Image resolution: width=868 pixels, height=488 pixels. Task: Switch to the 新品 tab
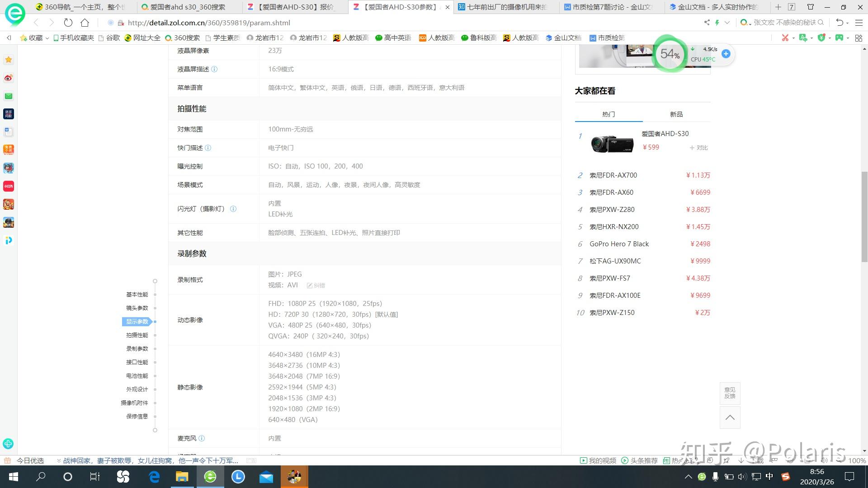tap(676, 114)
